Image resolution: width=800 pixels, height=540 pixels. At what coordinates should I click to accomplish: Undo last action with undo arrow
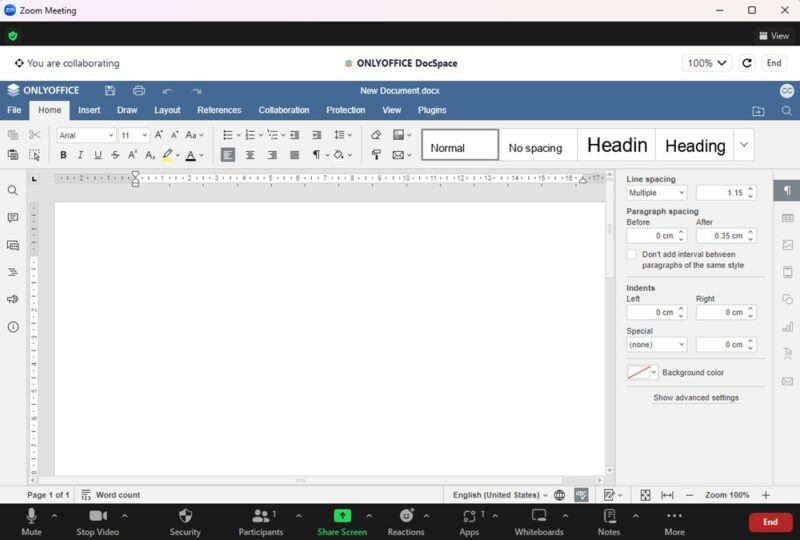point(167,91)
